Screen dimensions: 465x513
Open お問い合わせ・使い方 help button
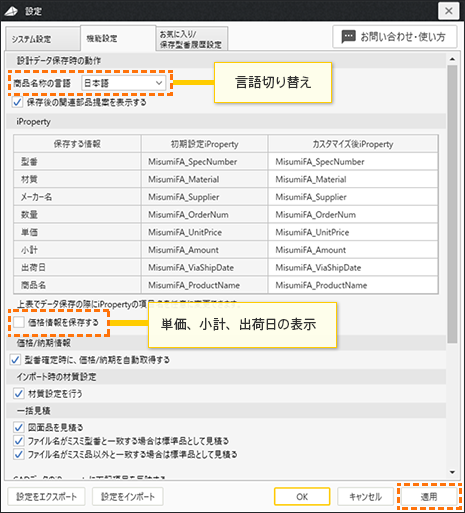395,37
